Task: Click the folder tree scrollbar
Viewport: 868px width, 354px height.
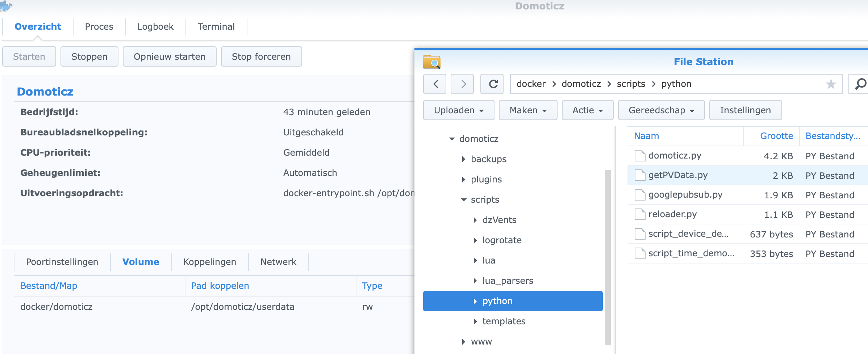Action: click(x=608, y=257)
